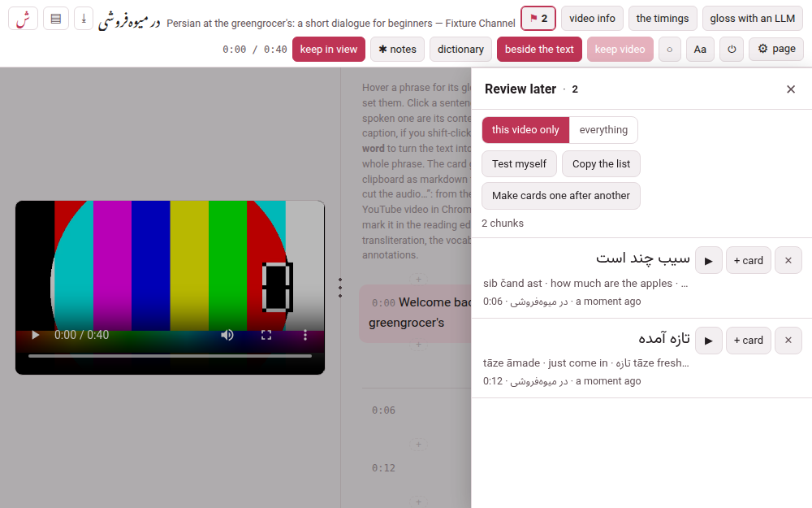Play audio for the تازه آمده chunk
Viewport: 812px width, 508px height.
tap(708, 340)
